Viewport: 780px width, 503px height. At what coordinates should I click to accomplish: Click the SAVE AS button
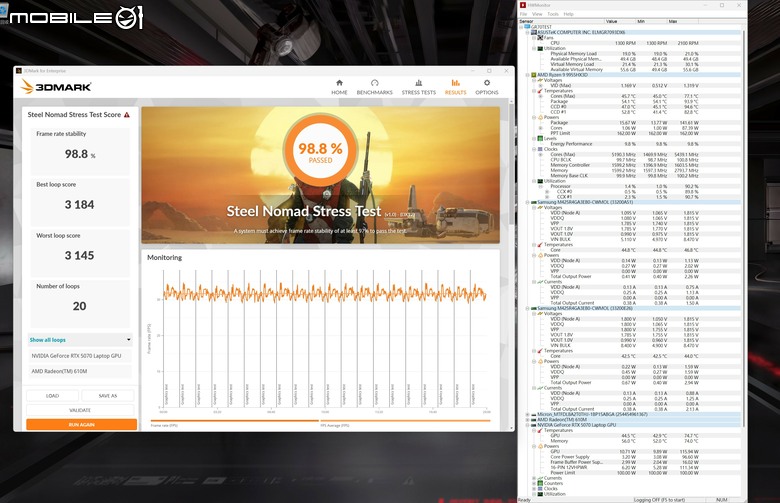point(108,396)
